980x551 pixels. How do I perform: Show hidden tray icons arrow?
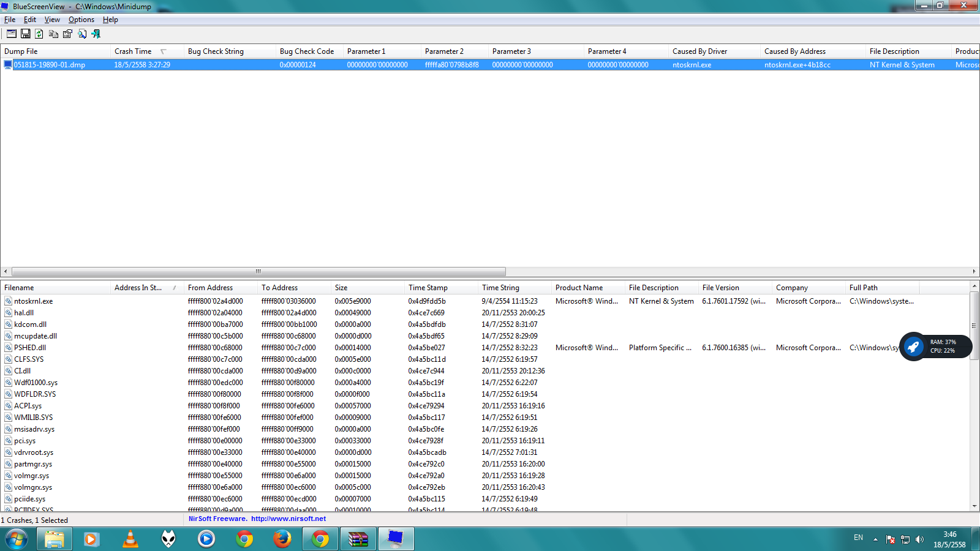[875, 539]
